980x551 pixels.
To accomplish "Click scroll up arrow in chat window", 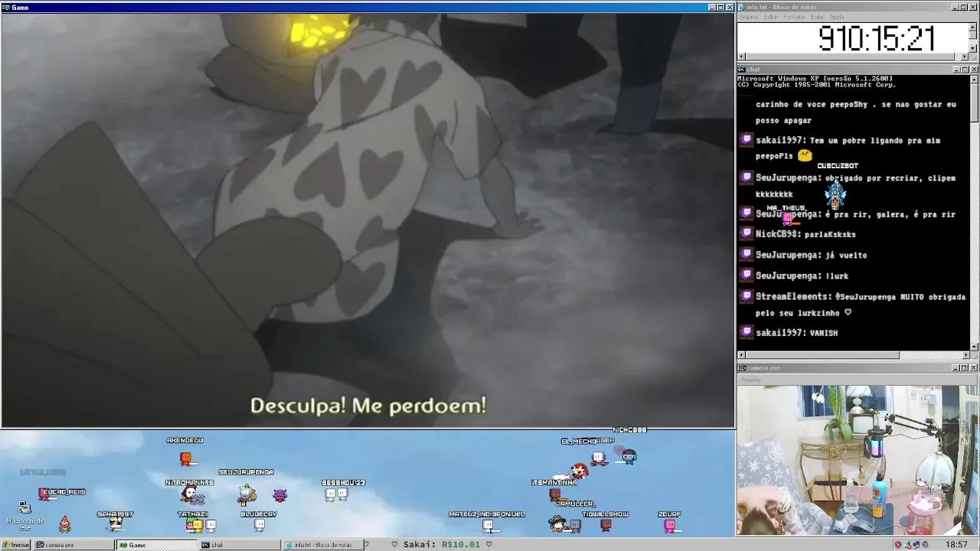I will [x=974, y=79].
